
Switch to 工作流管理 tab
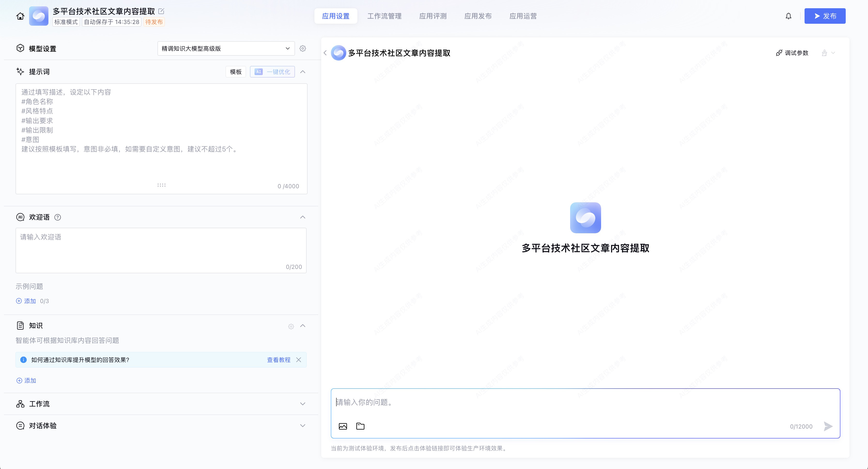coord(384,16)
